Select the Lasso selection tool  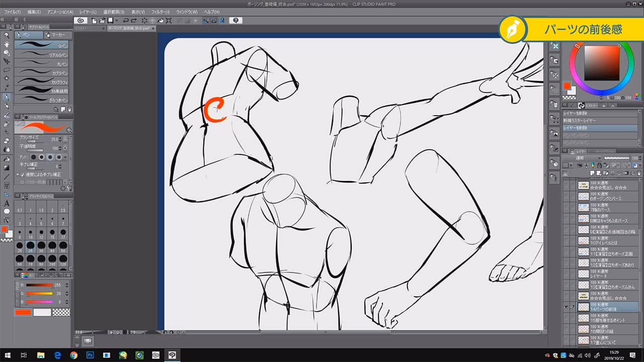7,70
